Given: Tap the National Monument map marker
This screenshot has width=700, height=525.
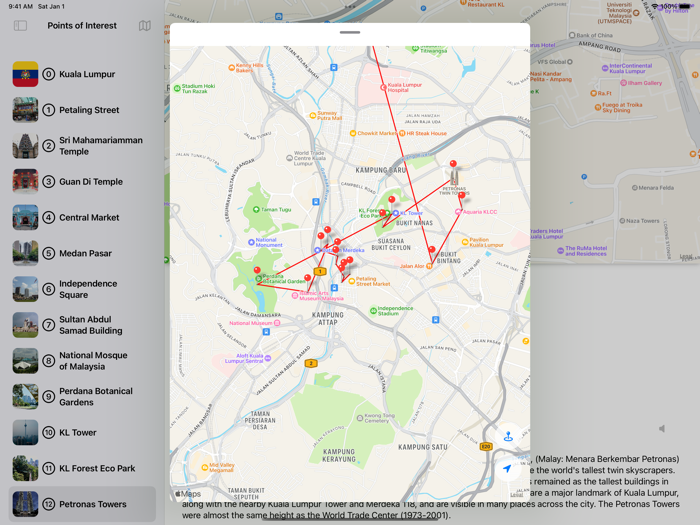Looking at the screenshot, I should 251,242.
